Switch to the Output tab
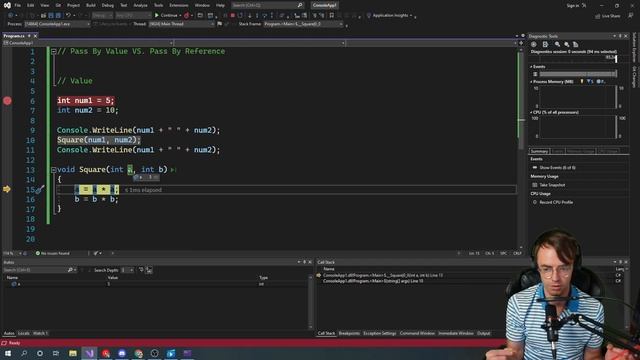640x360 pixels. [483, 333]
